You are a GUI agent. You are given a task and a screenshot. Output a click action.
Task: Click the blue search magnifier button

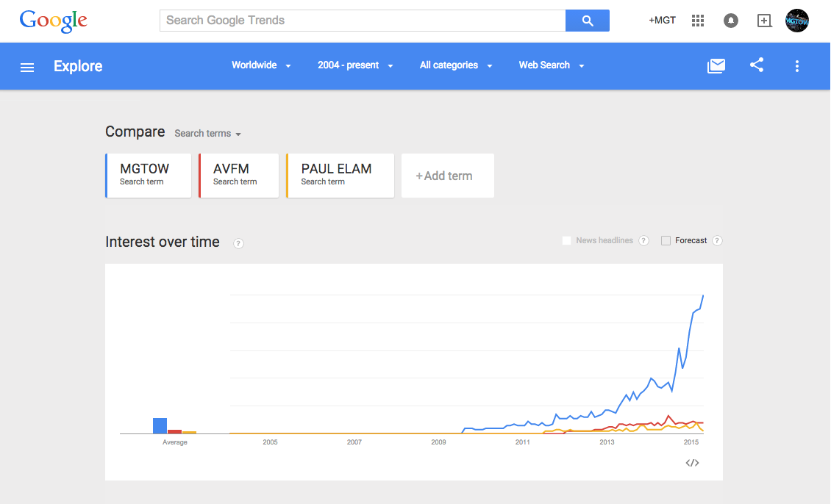pos(587,21)
